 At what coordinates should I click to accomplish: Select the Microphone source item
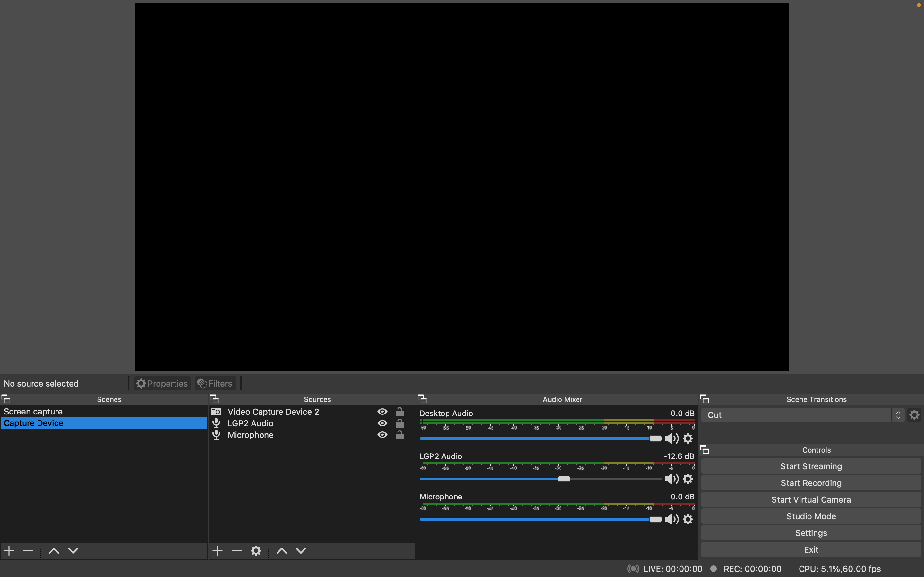pyautogui.click(x=251, y=435)
